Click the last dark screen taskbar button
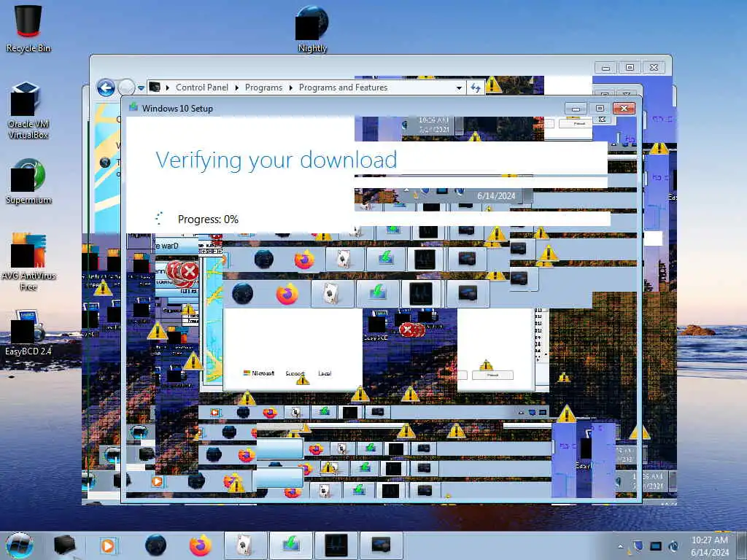Viewport: 747px width, 560px height. click(381, 545)
